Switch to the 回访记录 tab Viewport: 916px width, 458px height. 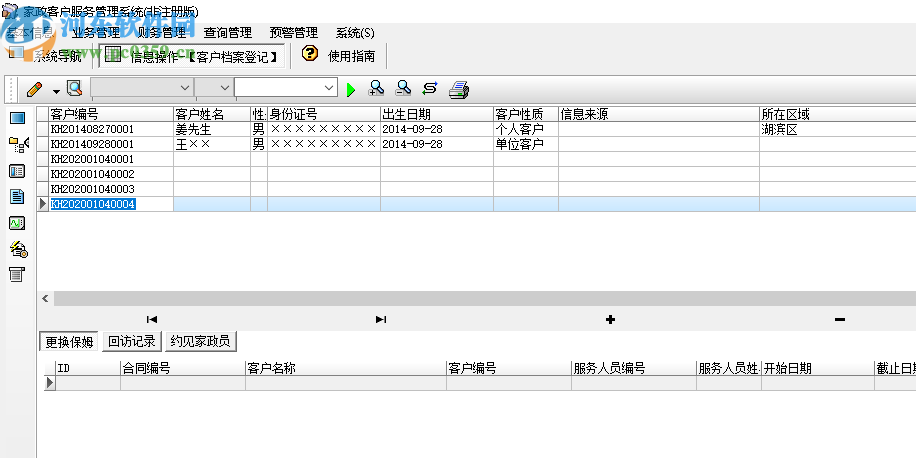132,341
